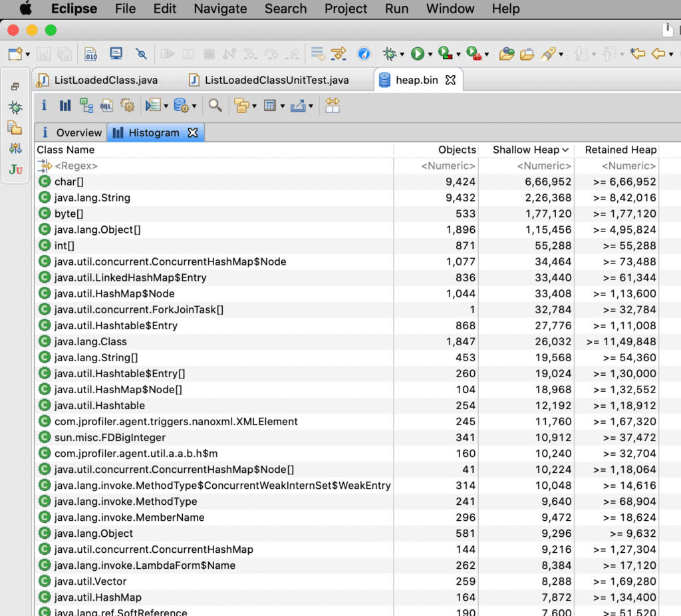Open the heap Overview via the i icon
Screen dimensions: 681x616
coord(44,105)
